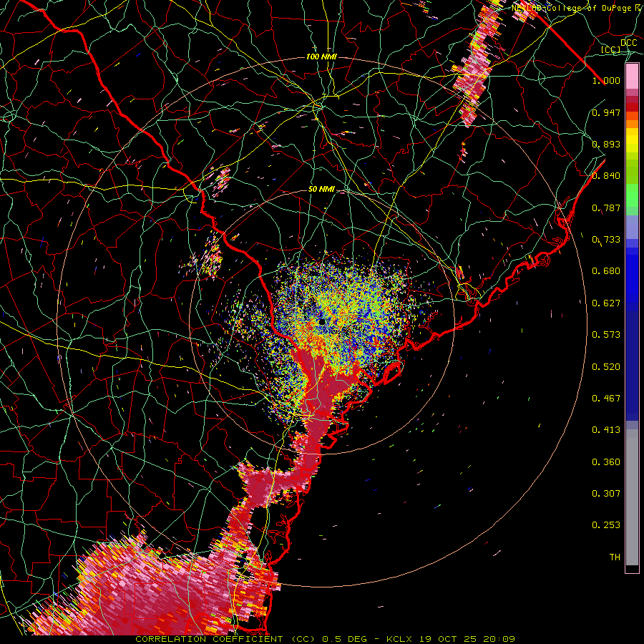Click the Correlation Coefficient caption at the bottom

click(325, 639)
